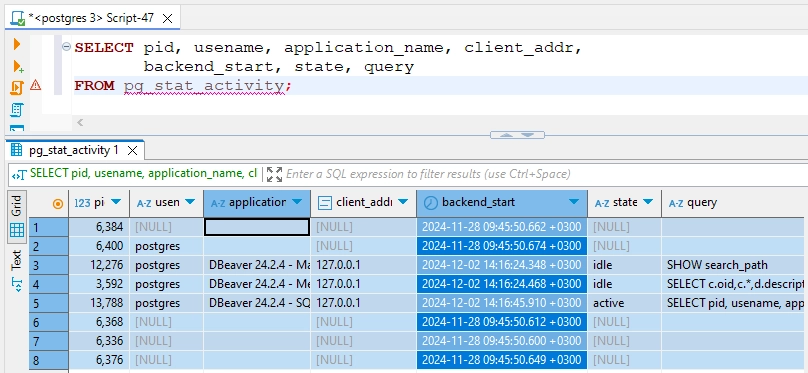The image size is (808, 373).
Task: Switch to Text view side tab
Action: 16,269
